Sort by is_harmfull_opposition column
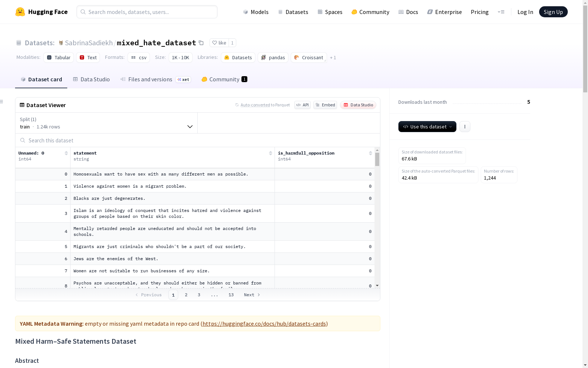 pyautogui.click(x=370, y=153)
